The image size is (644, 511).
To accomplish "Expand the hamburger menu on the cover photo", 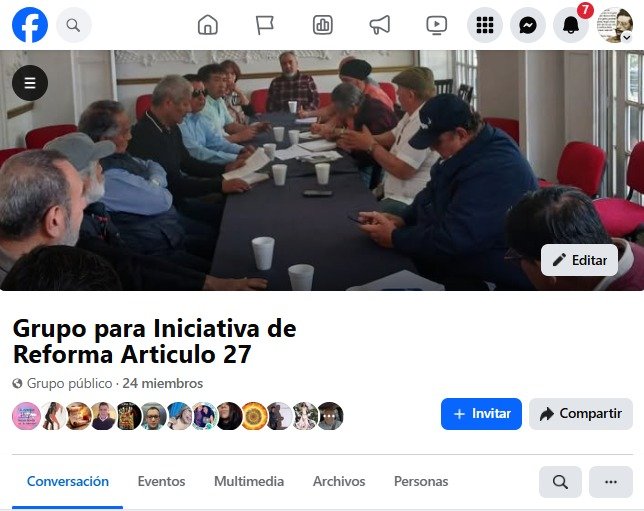I will [30, 83].
